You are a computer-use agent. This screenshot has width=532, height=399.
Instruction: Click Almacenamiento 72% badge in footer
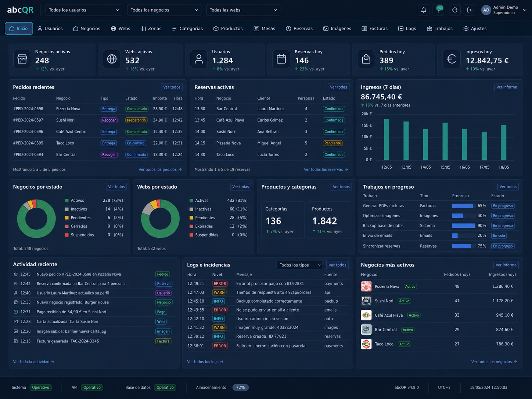pos(241,387)
